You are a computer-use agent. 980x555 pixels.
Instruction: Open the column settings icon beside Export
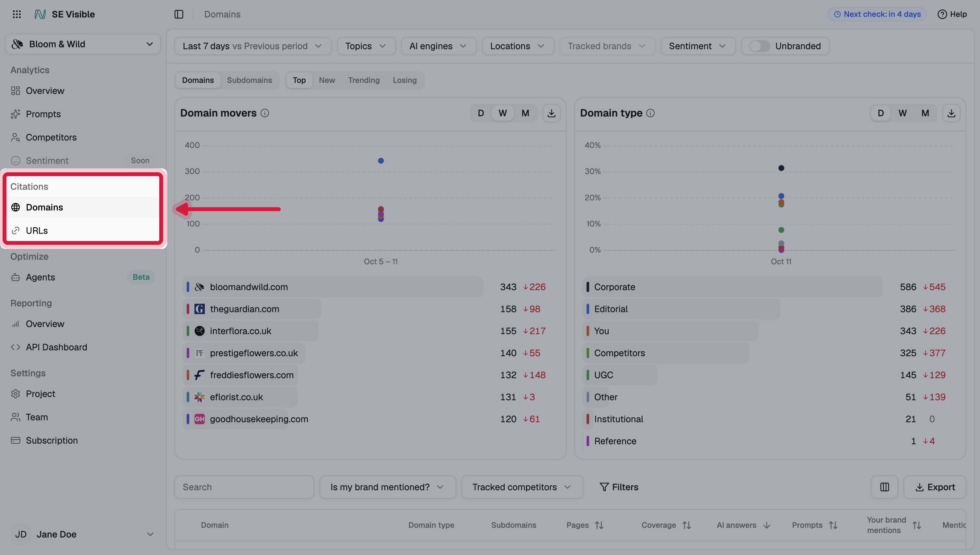(884, 487)
